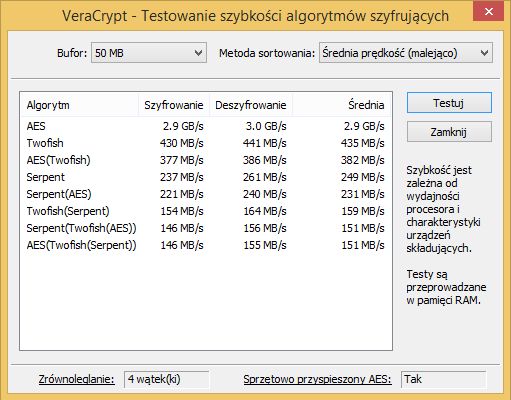This screenshot has width=511, height=400.
Task: Select the Serpent(AES) row
Action: [x=206, y=194]
